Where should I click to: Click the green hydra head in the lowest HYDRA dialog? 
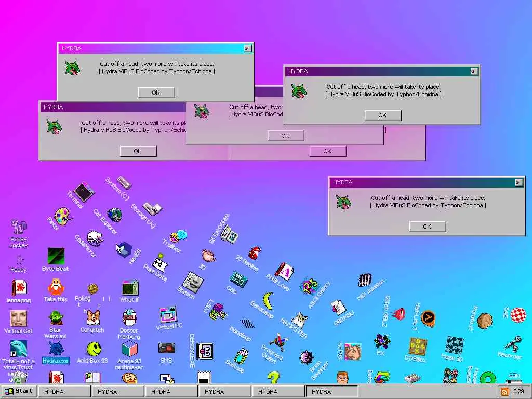pos(344,202)
